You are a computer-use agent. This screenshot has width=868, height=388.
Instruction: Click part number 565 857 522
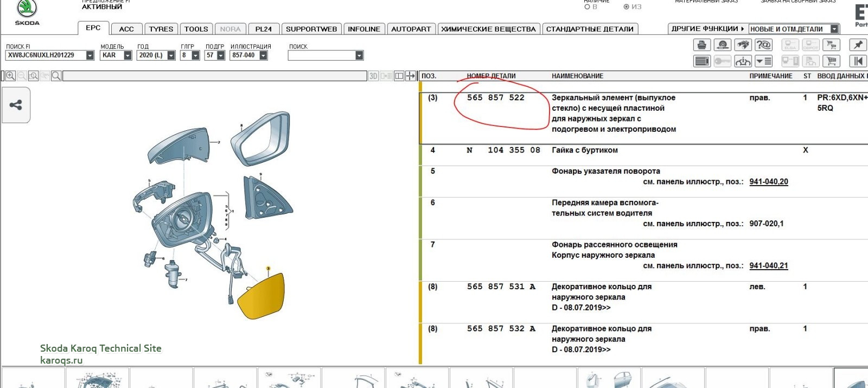[495, 98]
